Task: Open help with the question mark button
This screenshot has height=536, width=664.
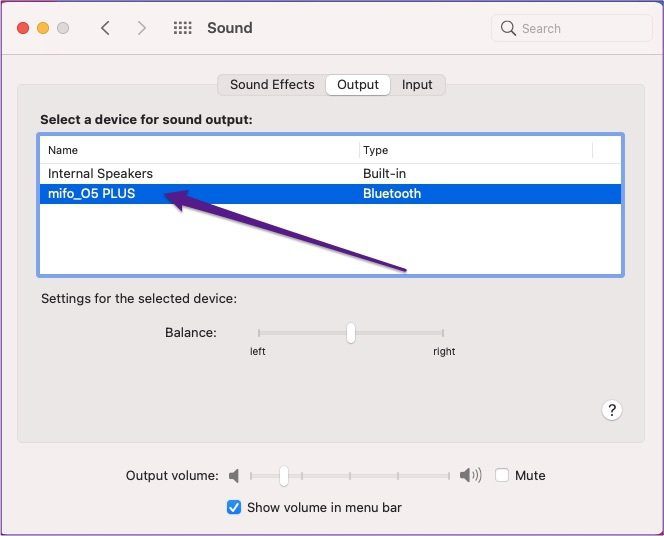Action: [611, 410]
